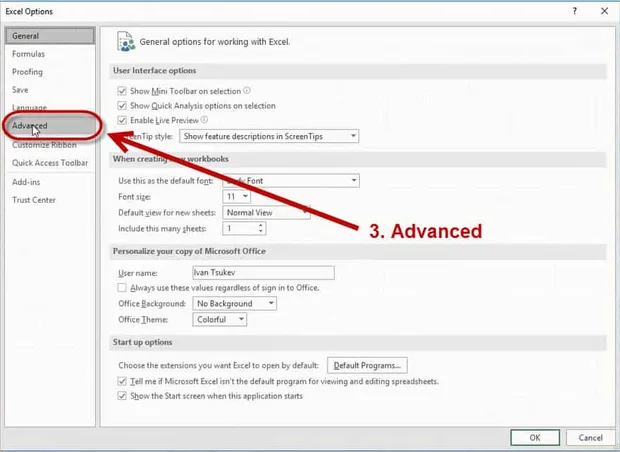The height and width of the screenshot is (452, 620).
Task: Expand the Office Background dropdown
Action: (x=234, y=304)
